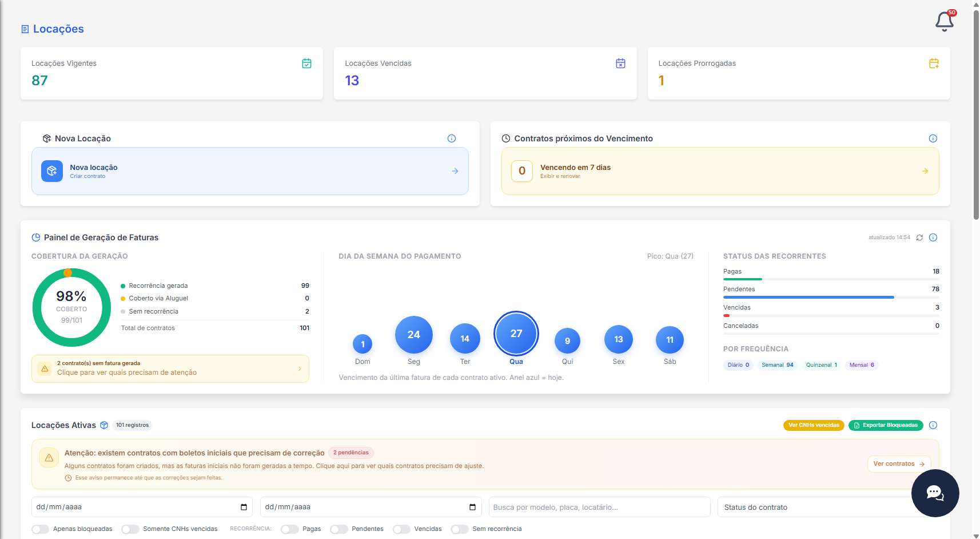This screenshot has height=539, width=980.
Task: Open the chat support bubble
Action: coord(935,493)
